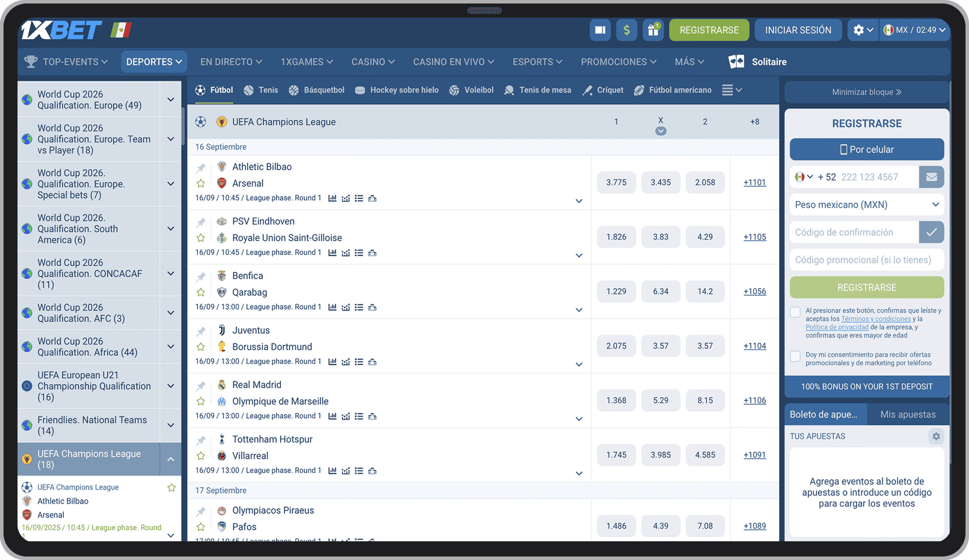Open the DEPORTES menu

pyautogui.click(x=154, y=62)
